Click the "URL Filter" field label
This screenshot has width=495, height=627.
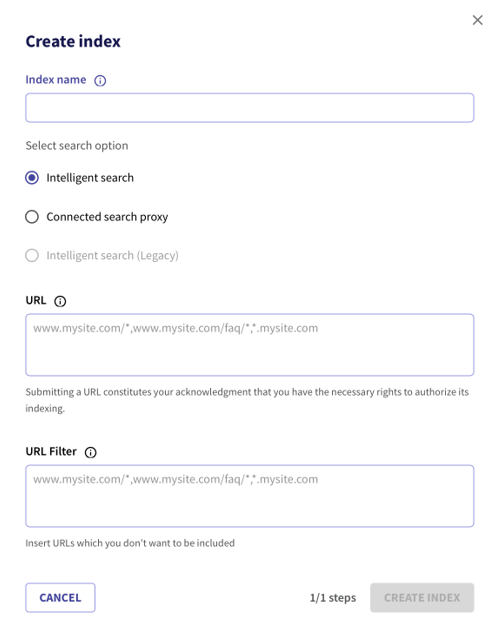[51, 451]
